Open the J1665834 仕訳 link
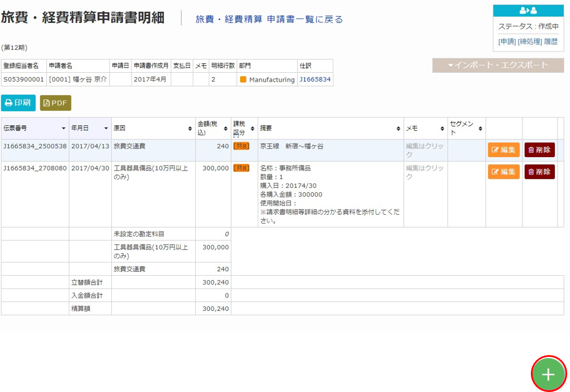The width and height of the screenshot is (570, 392). (x=315, y=79)
